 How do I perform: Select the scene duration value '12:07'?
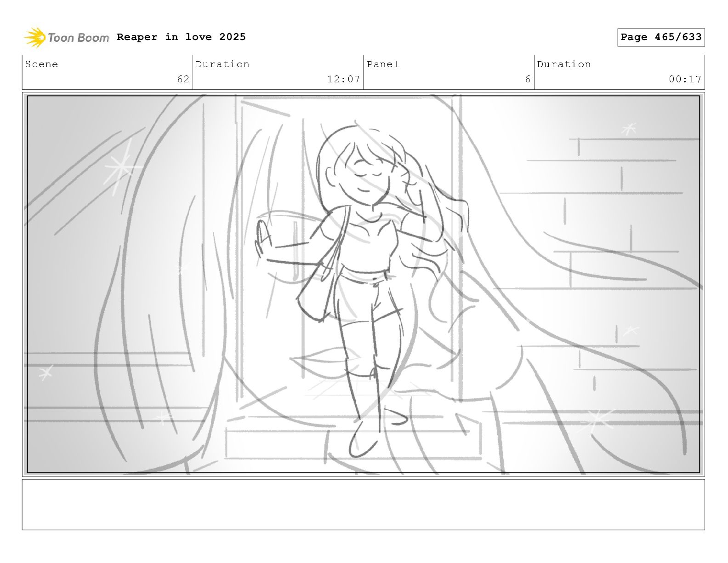click(x=343, y=79)
